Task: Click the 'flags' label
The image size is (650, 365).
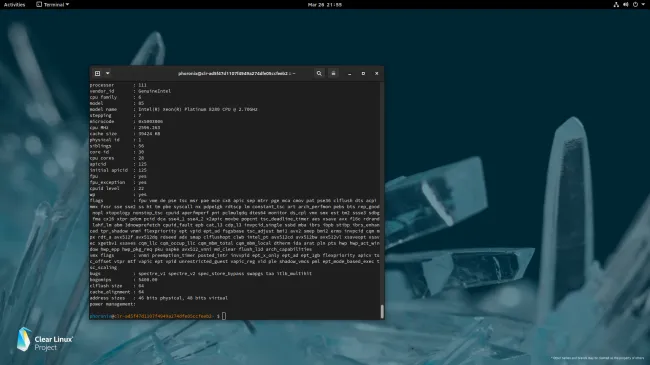Action: click(x=96, y=200)
